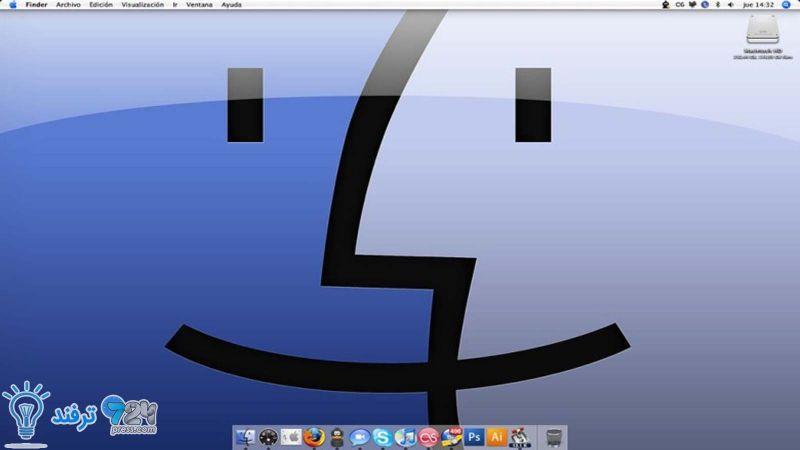Launch the Dashboard dock icon
Image resolution: width=800 pixels, height=450 pixels.
click(268, 437)
